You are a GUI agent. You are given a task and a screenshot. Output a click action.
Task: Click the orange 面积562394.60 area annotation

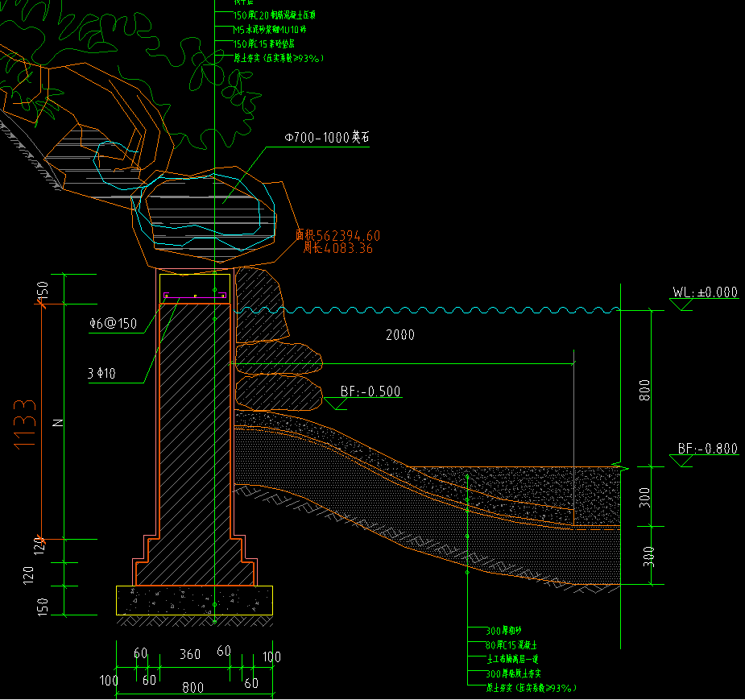coord(337,236)
